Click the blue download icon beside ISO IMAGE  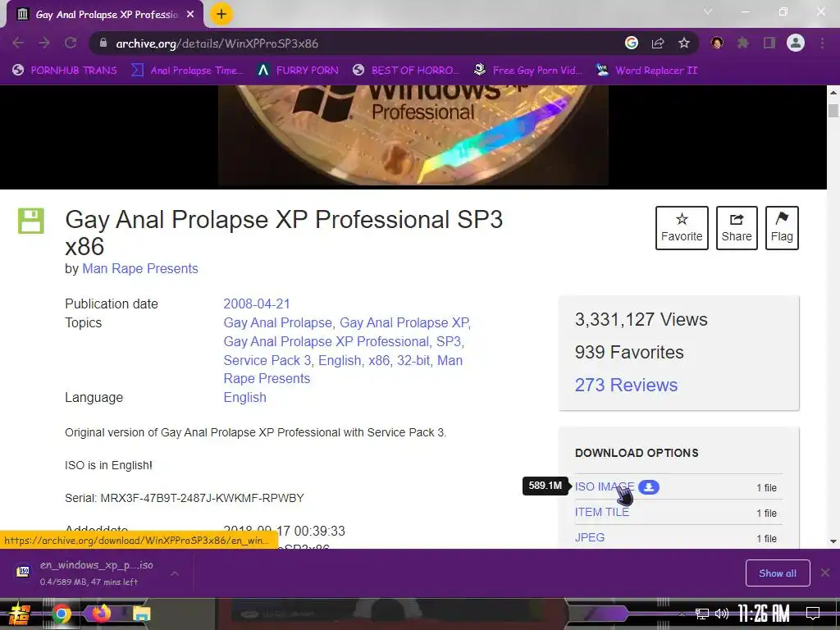pyautogui.click(x=649, y=487)
